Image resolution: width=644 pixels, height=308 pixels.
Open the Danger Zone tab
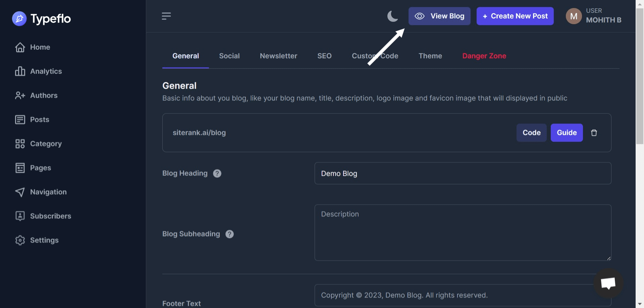(484, 56)
